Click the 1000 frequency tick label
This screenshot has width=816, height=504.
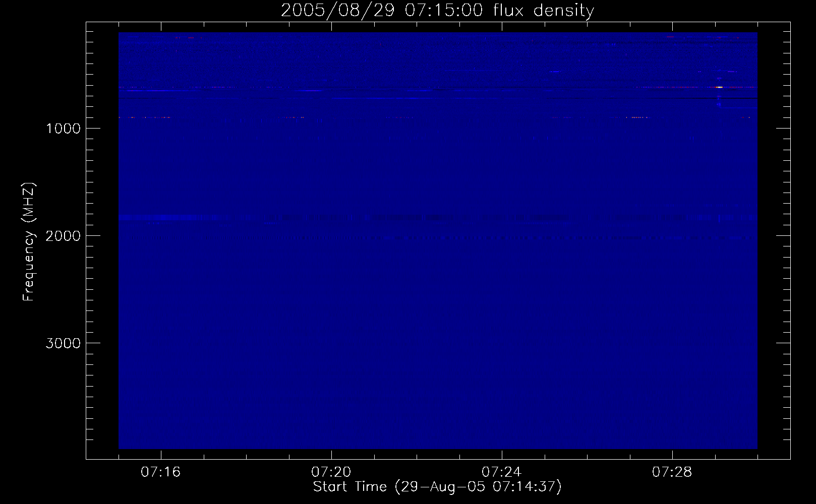(x=63, y=129)
